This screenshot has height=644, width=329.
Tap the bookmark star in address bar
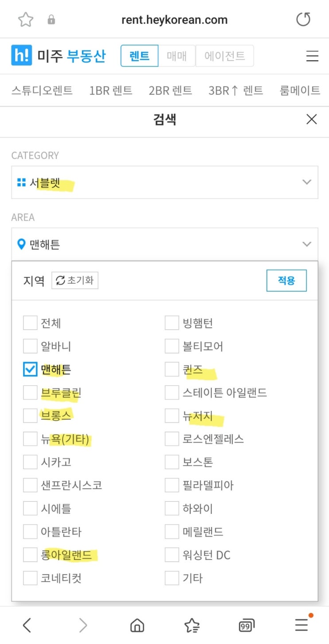pyautogui.click(x=26, y=20)
